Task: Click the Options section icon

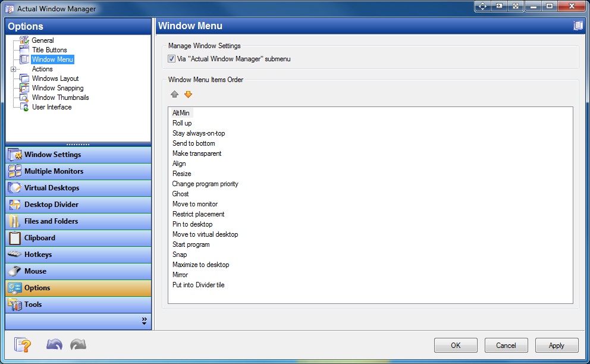Action: pyautogui.click(x=15, y=288)
